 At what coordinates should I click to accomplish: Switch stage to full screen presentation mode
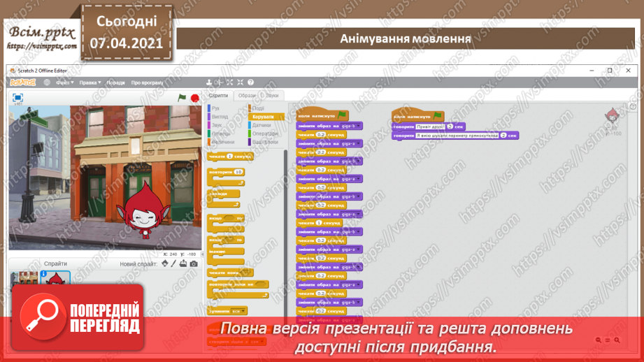click(x=17, y=97)
